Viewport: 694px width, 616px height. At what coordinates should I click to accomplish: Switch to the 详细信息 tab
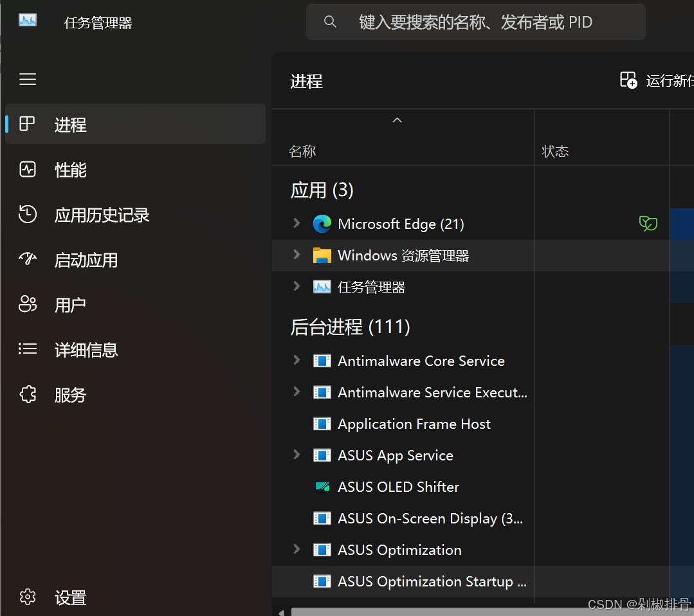tap(136, 350)
